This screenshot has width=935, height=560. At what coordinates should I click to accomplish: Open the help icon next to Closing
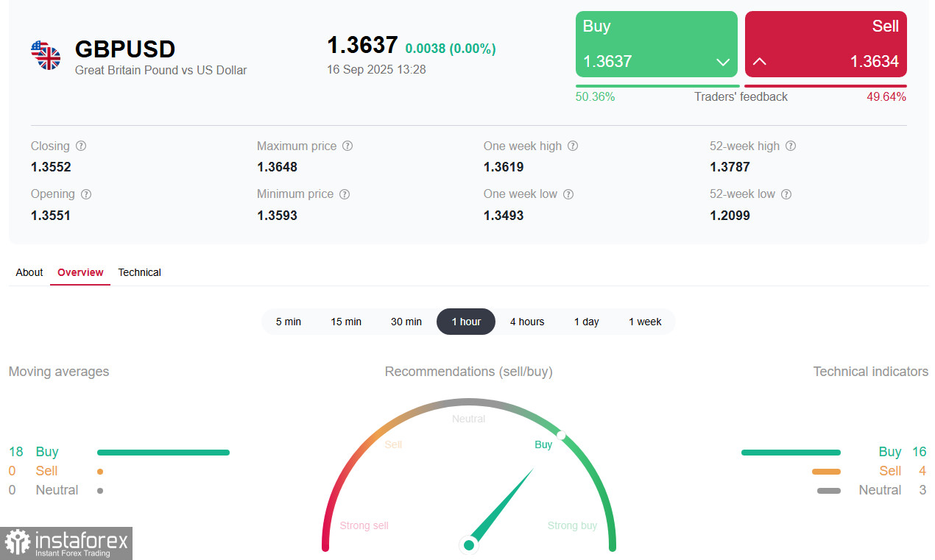(x=81, y=146)
